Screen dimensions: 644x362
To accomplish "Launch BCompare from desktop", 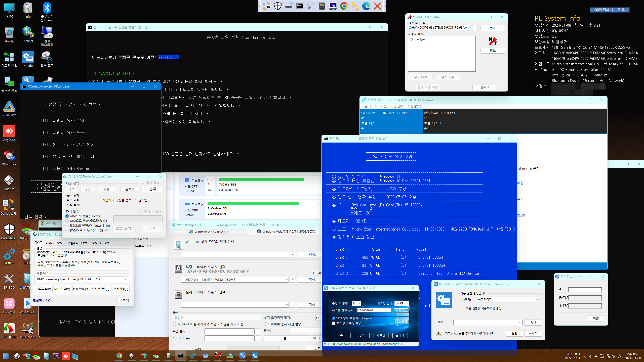I will tap(9, 158).
